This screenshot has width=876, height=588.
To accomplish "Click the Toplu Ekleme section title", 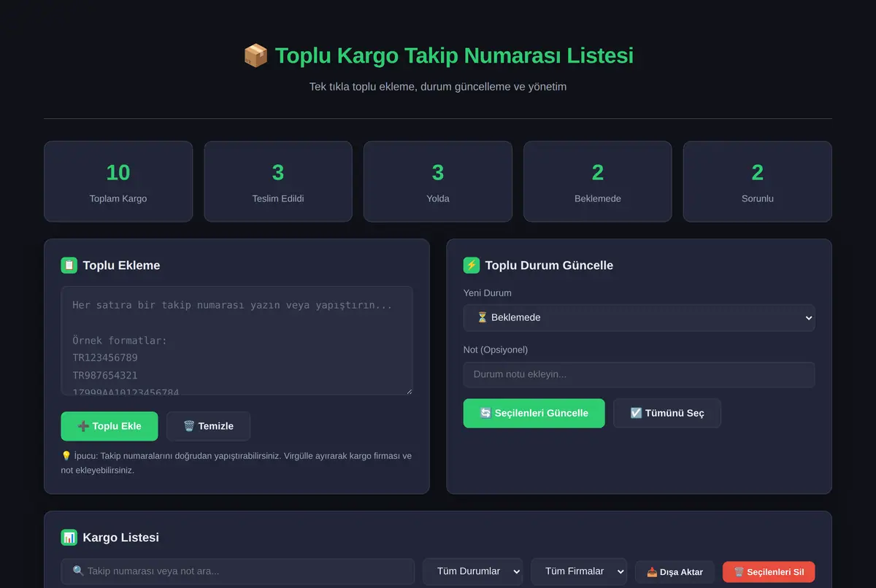I will point(121,266).
